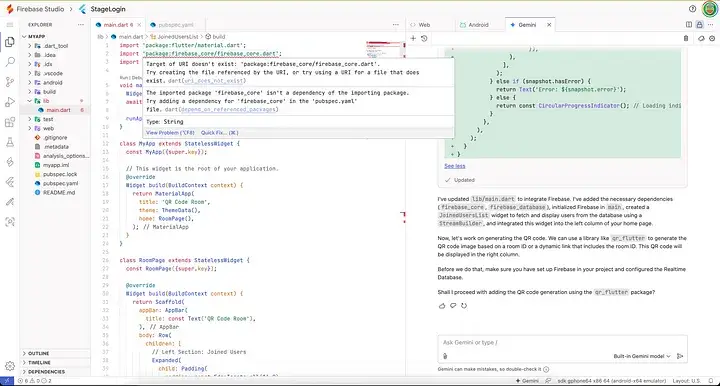The height and width of the screenshot is (386, 720).
Task: Expand the build folder
Action: click(x=55, y=92)
